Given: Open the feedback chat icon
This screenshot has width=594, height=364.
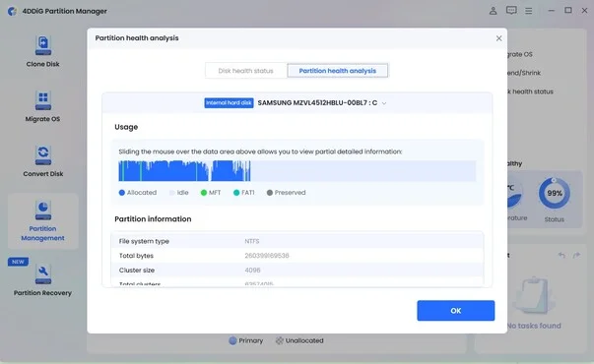Looking at the screenshot, I should 511,10.
